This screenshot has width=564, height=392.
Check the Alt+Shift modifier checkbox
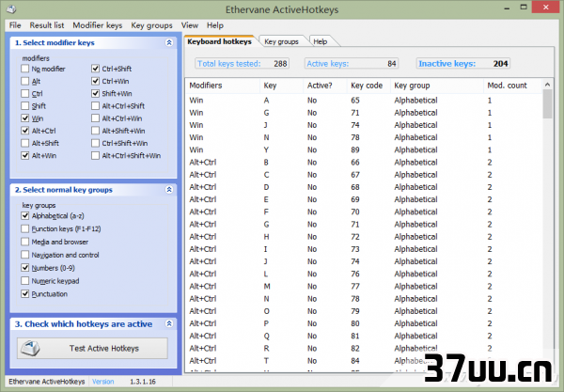pyautogui.click(x=24, y=143)
